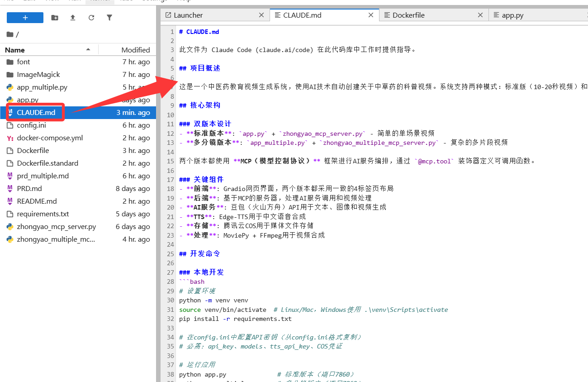The image size is (588, 382).
Task: Click the Python icon beside app_multiple.py
Action: [x=10, y=87]
